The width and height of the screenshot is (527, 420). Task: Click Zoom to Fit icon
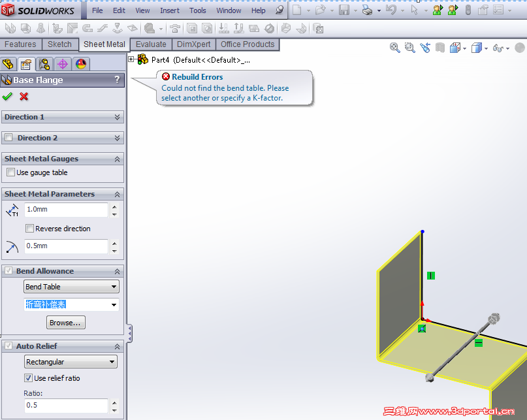[x=394, y=48]
